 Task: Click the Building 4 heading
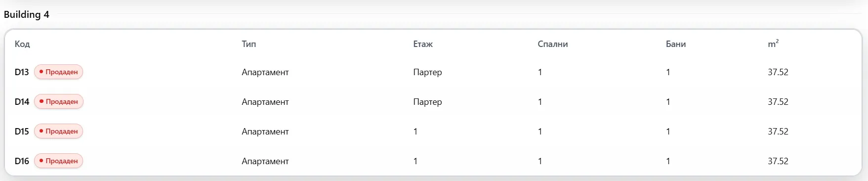(27, 14)
